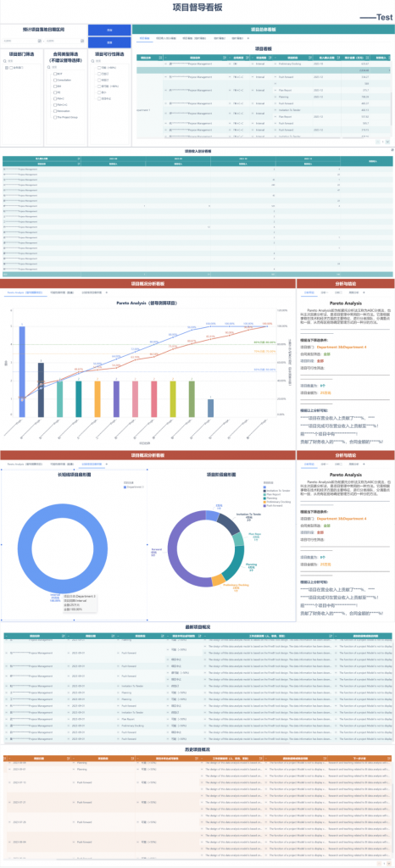Click search icon in 项目可行性筛选 filter
This screenshot has width=395, height=868.
[94, 61]
